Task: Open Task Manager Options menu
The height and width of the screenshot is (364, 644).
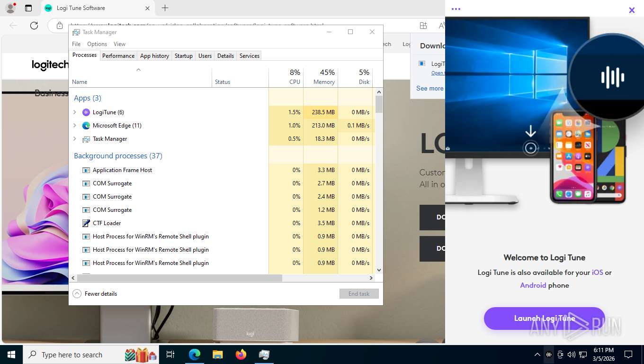Action: click(x=97, y=44)
